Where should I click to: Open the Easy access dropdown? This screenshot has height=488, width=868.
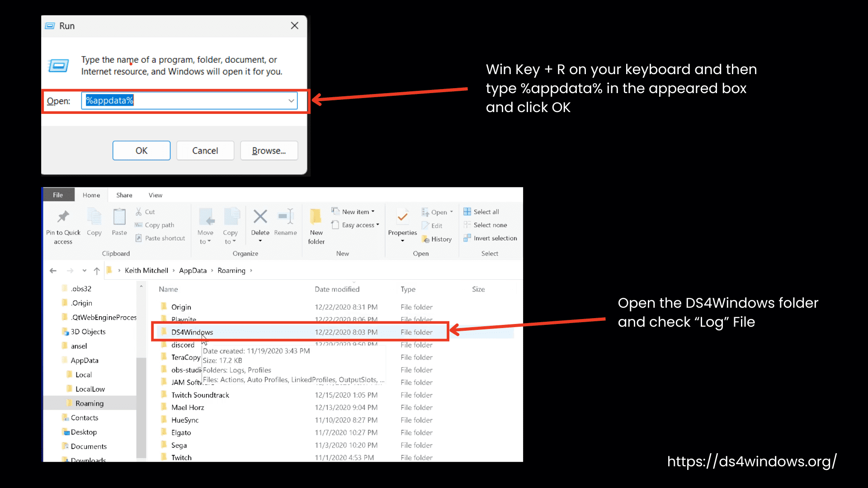tap(355, 225)
